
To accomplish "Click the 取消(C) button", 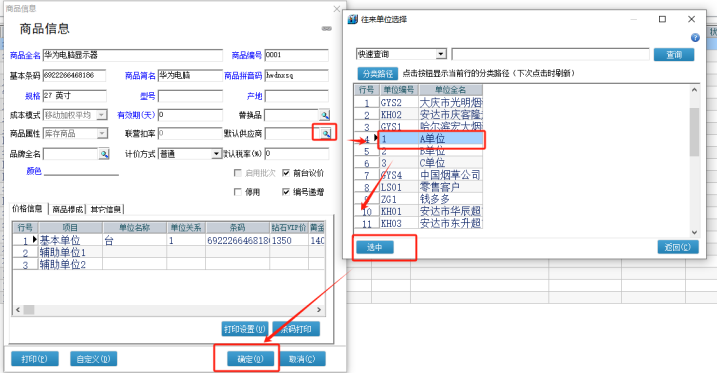I will tap(302, 359).
